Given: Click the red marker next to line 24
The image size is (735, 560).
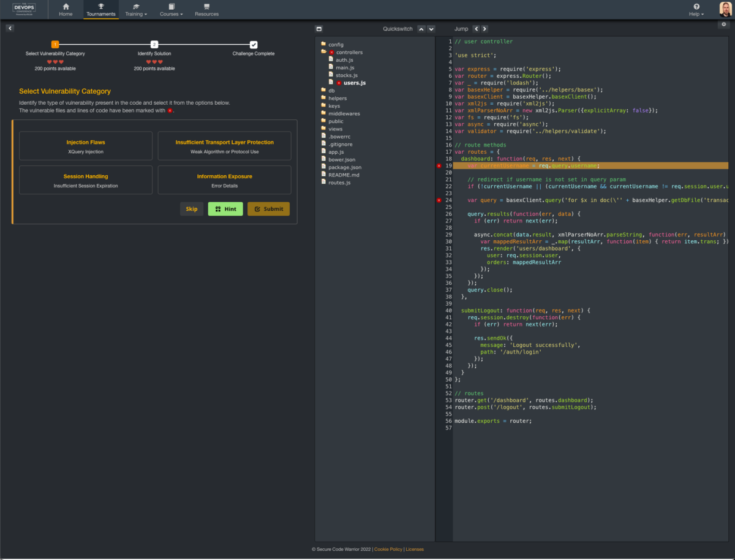Looking at the screenshot, I should point(439,200).
